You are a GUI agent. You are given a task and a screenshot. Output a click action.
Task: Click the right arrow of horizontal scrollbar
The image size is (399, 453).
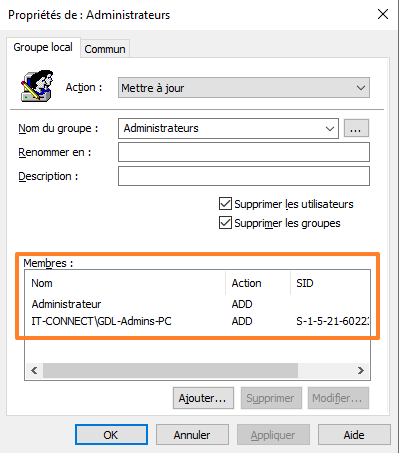(x=361, y=370)
